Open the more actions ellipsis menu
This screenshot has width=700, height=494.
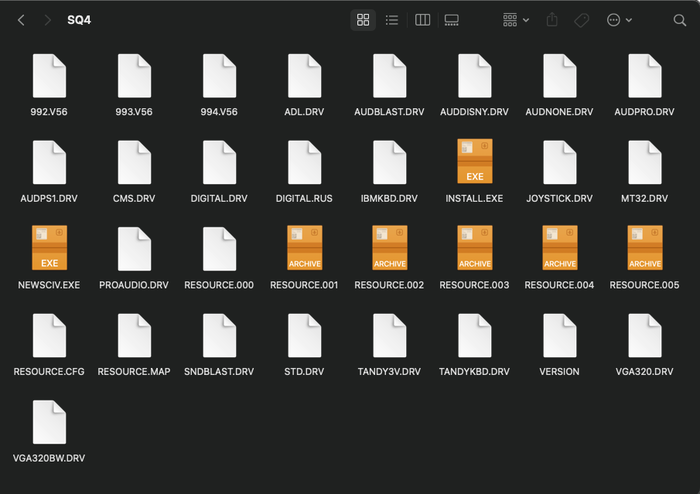(619, 20)
